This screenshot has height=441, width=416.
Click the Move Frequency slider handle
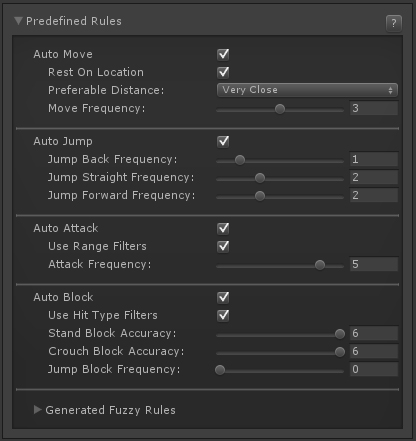[x=280, y=109]
